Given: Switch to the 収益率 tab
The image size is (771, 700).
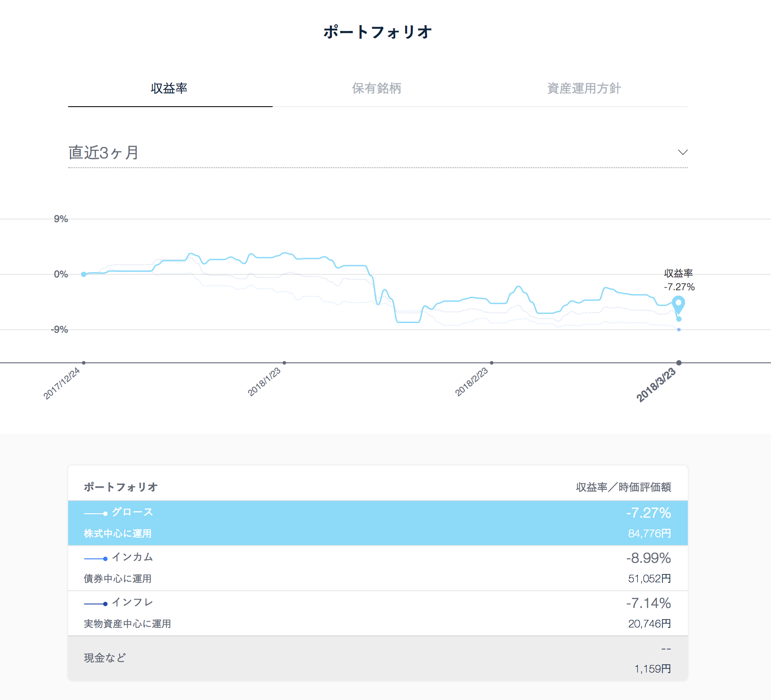Looking at the screenshot, I should 170,88.
